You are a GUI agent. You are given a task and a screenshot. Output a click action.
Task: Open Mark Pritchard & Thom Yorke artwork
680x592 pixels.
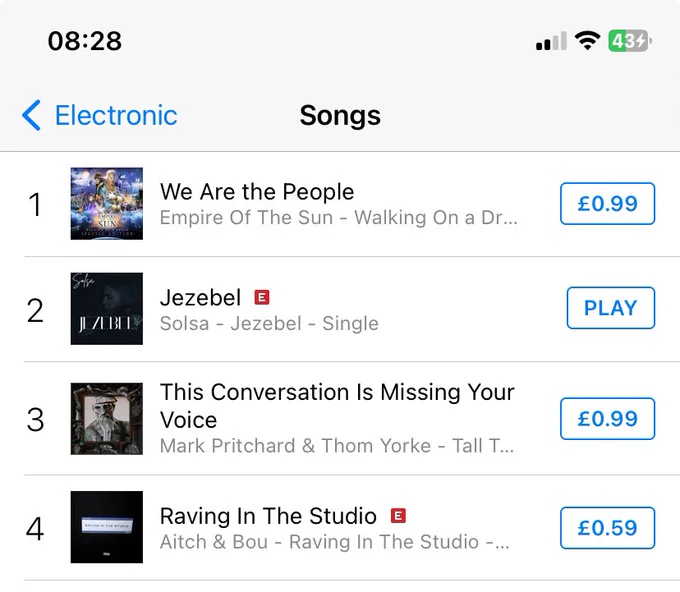[x=107, y=419]
